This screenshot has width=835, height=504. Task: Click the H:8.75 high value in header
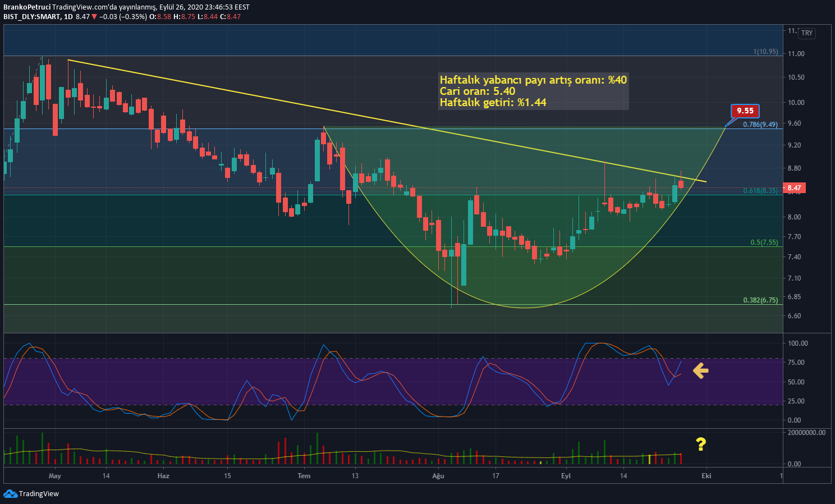[183, 17]
